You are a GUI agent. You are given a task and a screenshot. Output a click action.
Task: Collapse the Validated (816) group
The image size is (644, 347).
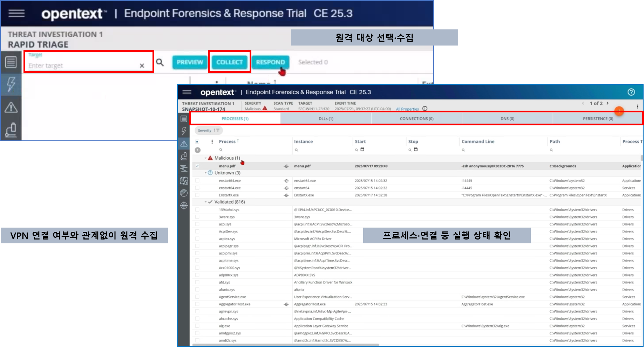tap(206, 202)
